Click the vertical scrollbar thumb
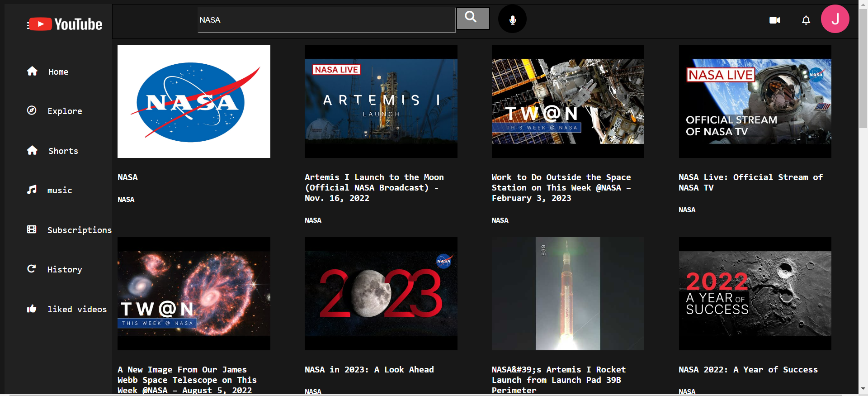Image resolution: width=868 pixels, height=396 pixels. pos(863,68)
